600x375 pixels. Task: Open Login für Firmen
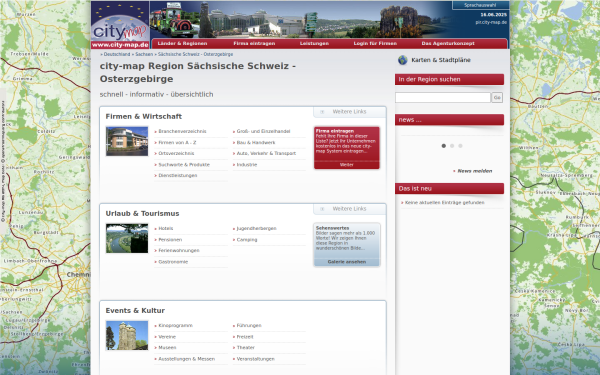(375, 44)
